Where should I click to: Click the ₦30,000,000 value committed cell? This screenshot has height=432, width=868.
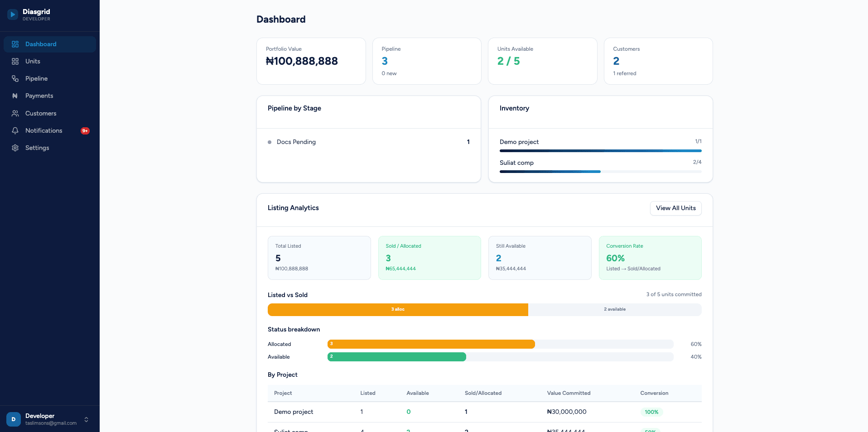coord(567,412)
